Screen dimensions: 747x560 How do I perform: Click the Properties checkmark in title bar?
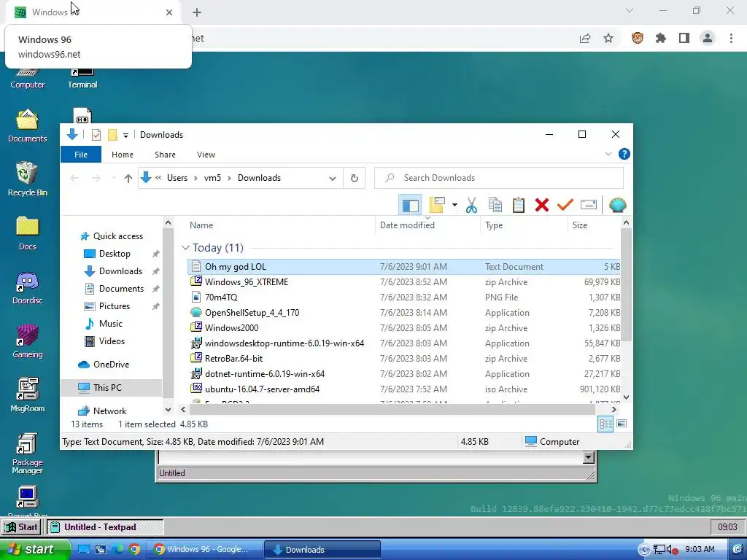[96, 135]
